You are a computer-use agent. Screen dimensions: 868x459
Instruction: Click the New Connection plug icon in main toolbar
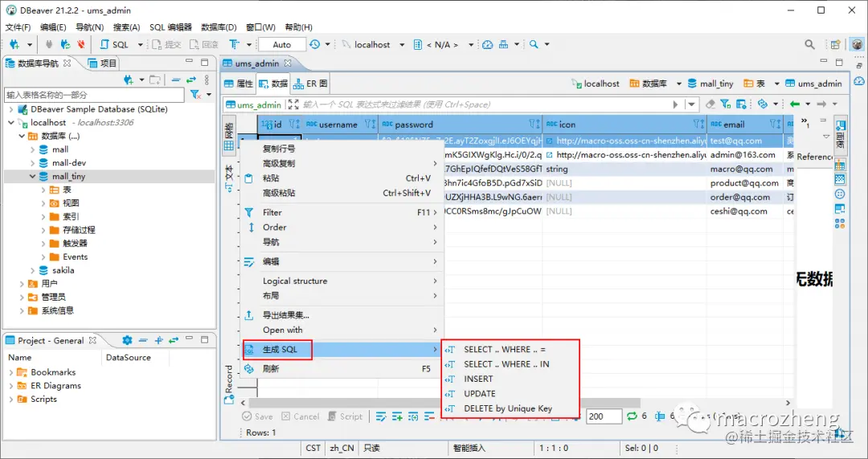pos(14,45)
